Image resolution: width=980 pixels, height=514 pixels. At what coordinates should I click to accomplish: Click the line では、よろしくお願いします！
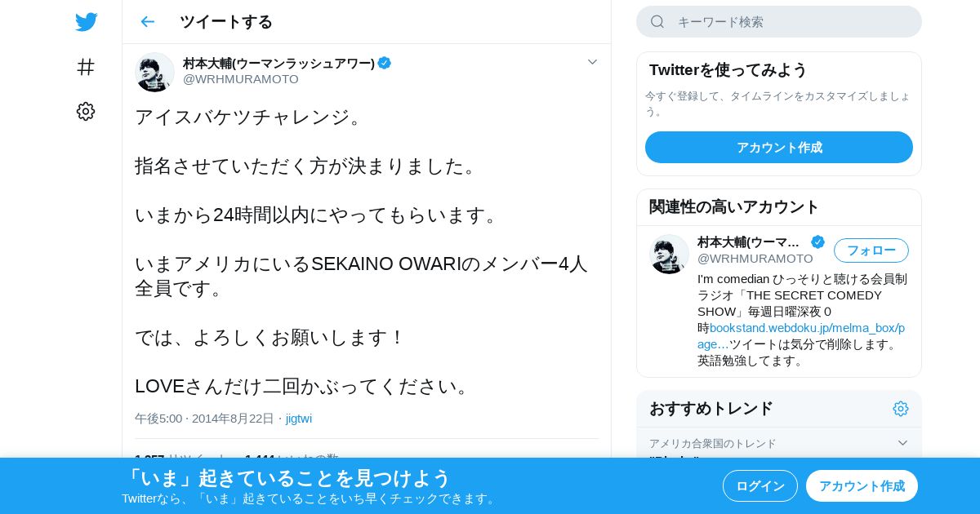pos(270,337)
